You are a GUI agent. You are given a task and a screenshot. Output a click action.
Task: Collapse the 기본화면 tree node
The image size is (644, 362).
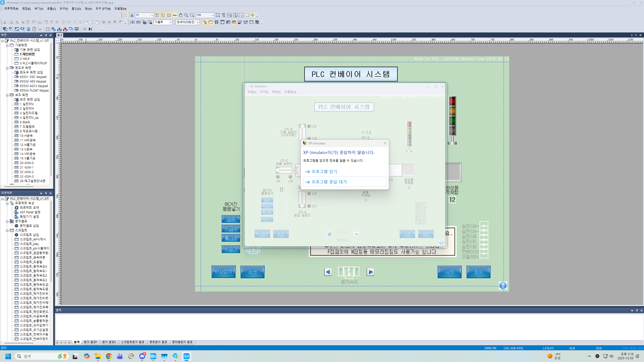pyautogui.click(x=7, y=45)
